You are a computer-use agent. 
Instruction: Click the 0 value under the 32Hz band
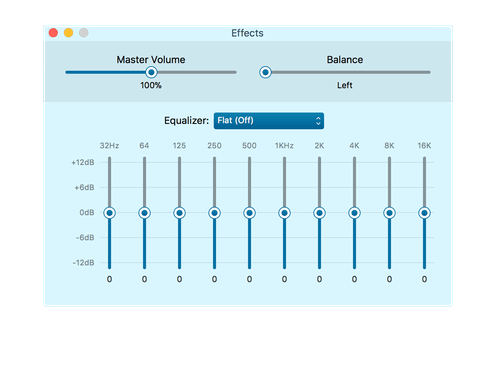[x=109, y=279]
